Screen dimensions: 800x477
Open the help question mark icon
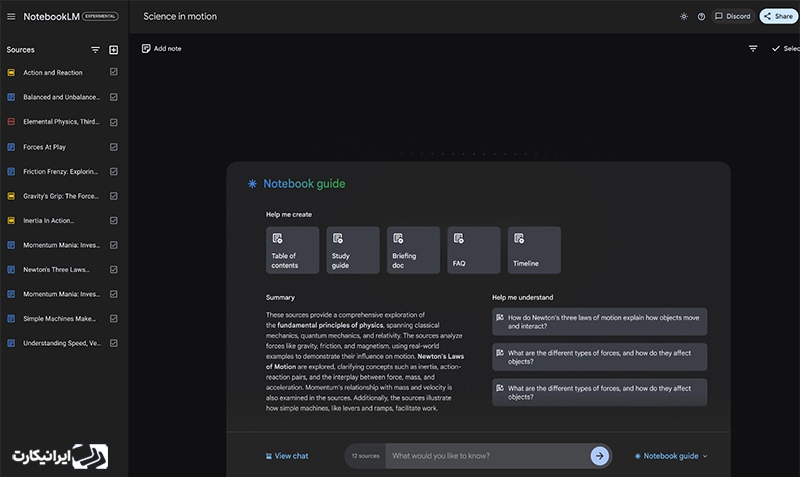pyautogui.click(x=702, y=16)
